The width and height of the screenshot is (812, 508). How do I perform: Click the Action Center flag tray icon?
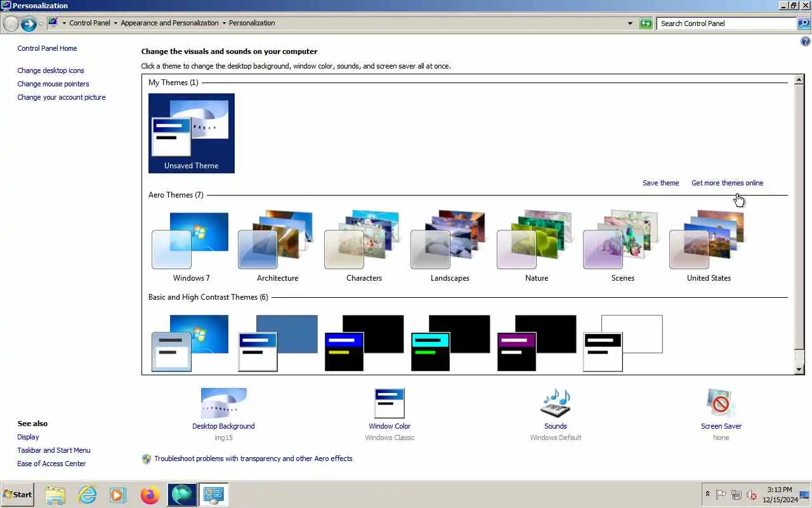point(721,495)
